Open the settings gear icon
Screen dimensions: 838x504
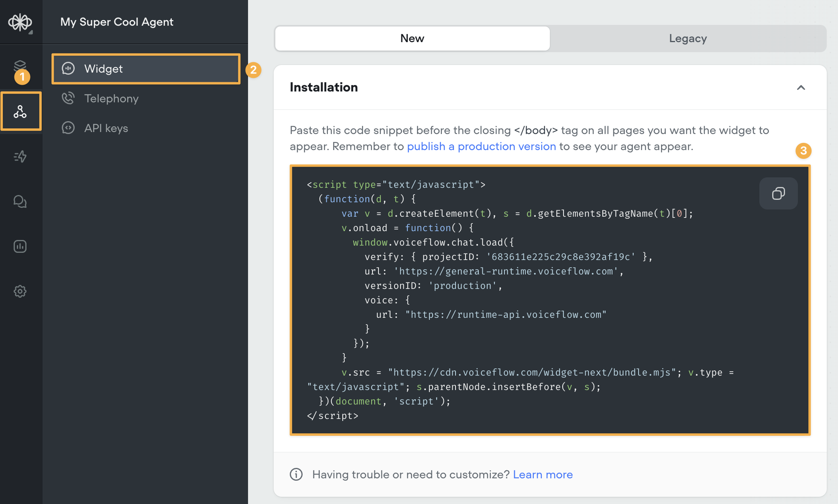[20, 291]
